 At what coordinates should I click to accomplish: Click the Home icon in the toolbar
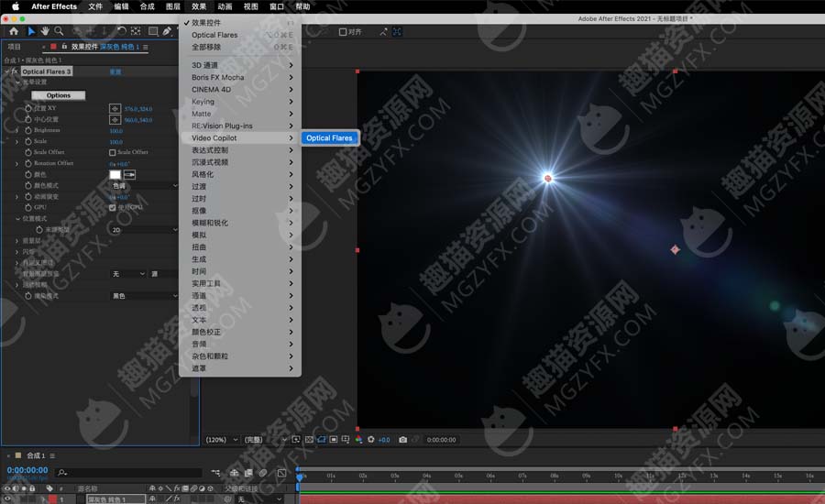pyautogui.click(x=14, y=31)
